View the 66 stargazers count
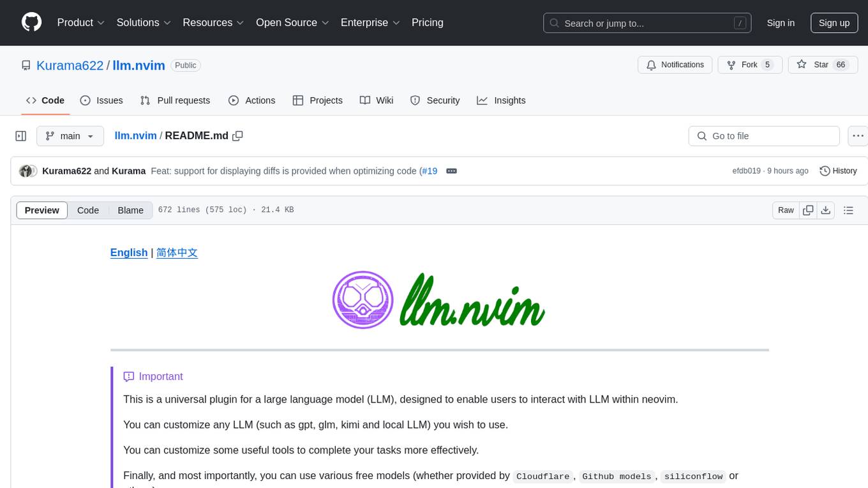Image resolution: width=868 pixels, height=488 pixels. pyautogui.click(x=841, y=65)
